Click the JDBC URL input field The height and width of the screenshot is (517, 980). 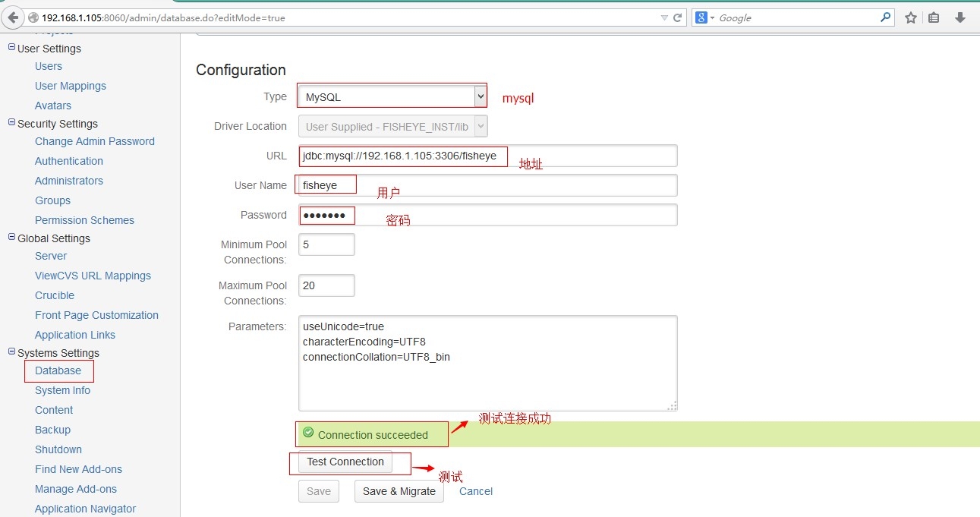(487, 156)
